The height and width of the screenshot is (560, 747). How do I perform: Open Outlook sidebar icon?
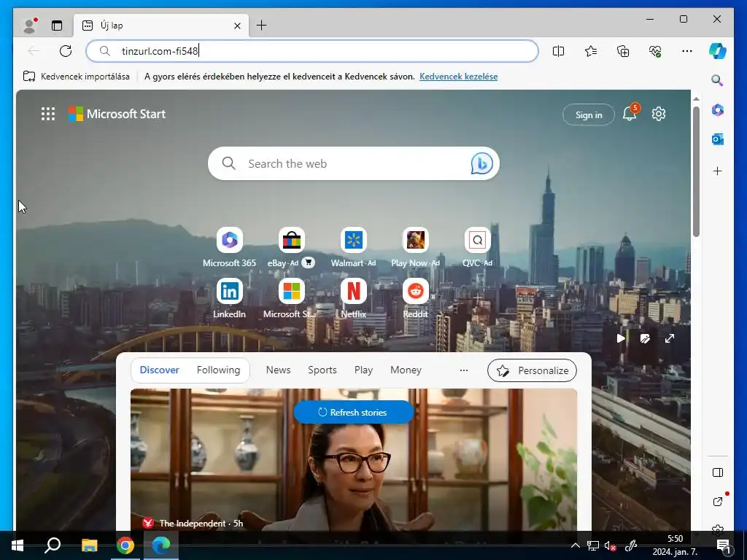(718, 139)
